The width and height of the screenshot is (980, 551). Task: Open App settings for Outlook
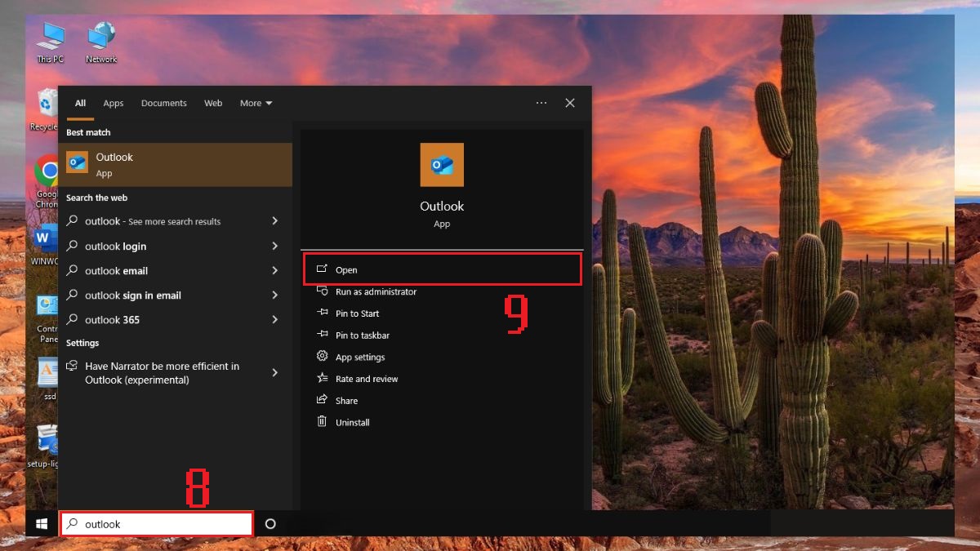click(x=360, y=357)
